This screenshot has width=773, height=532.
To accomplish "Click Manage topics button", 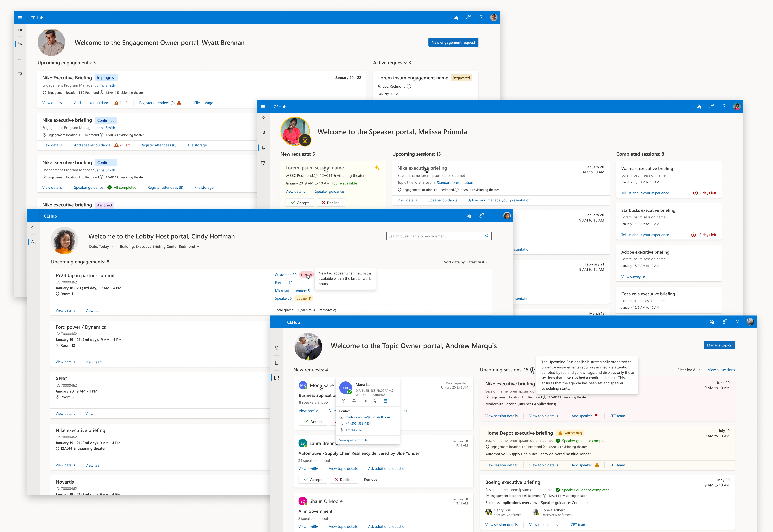I will point(719,345).
